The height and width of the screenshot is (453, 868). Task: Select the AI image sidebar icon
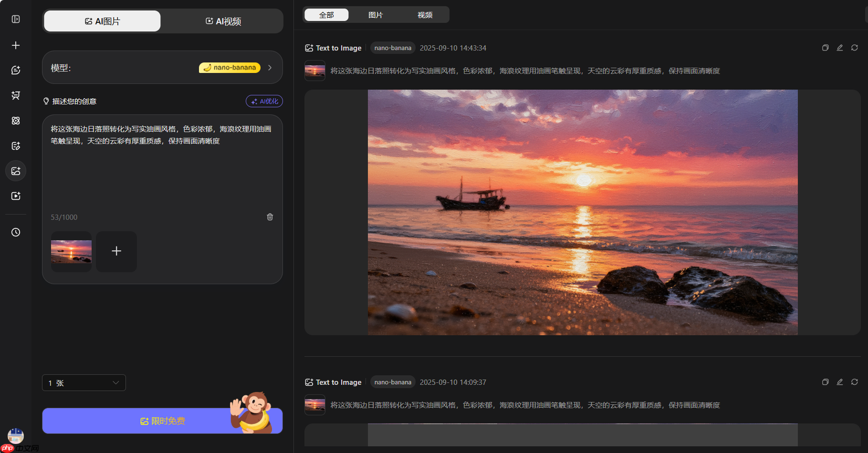coord(16,171)
